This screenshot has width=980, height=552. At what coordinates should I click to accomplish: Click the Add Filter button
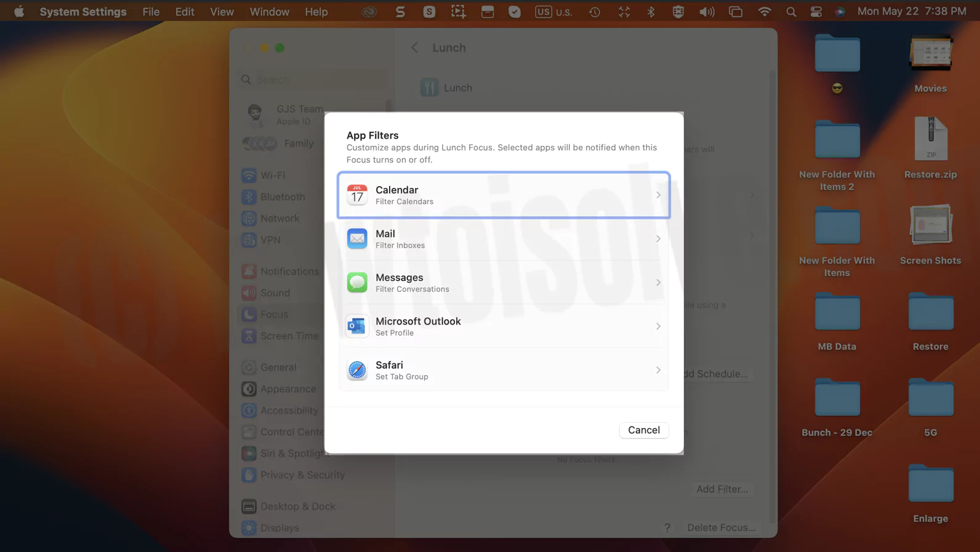[722, 489]
